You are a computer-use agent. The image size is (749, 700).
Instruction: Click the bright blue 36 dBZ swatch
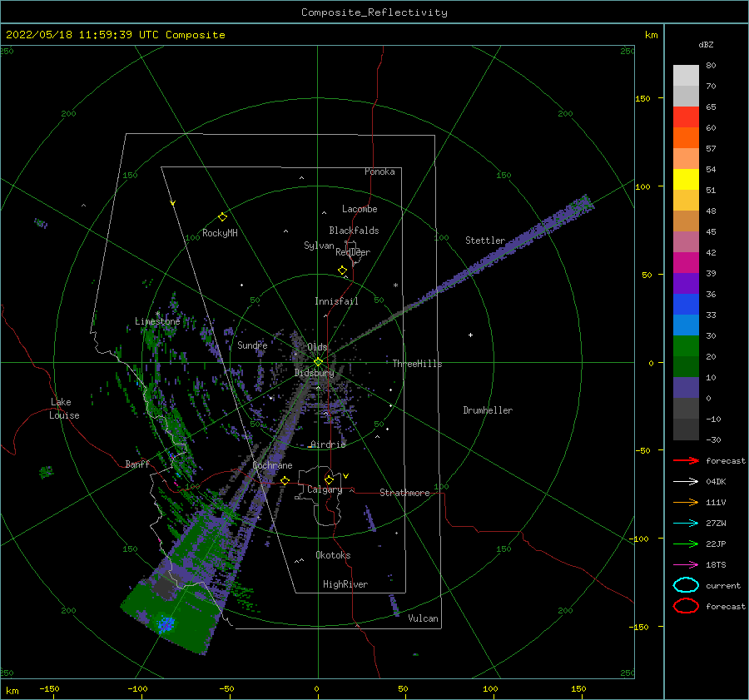686,304
